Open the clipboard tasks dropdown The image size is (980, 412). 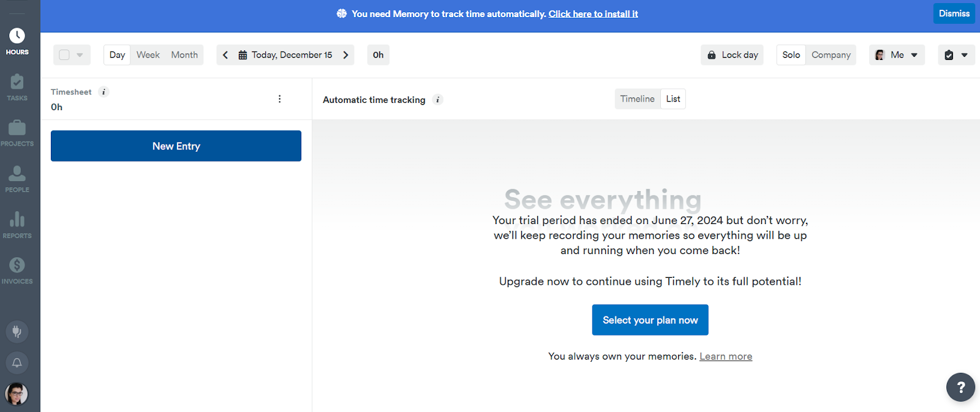(956, 55)
